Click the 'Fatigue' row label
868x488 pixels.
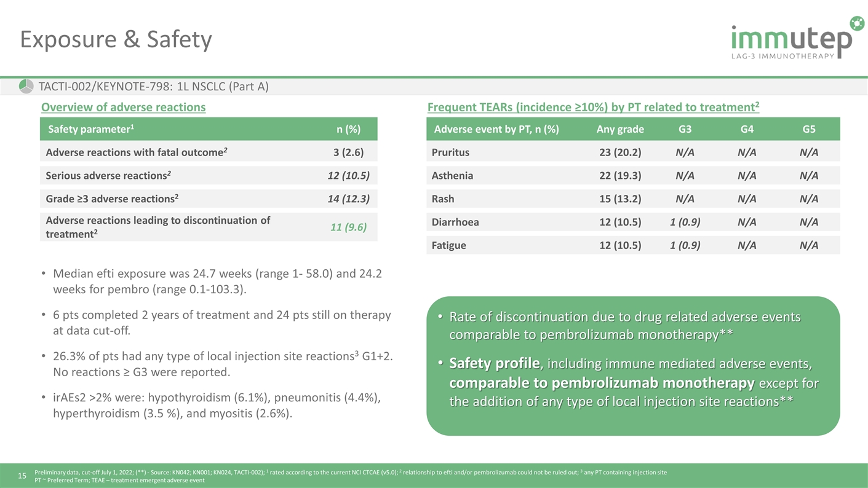coord(448,245)
